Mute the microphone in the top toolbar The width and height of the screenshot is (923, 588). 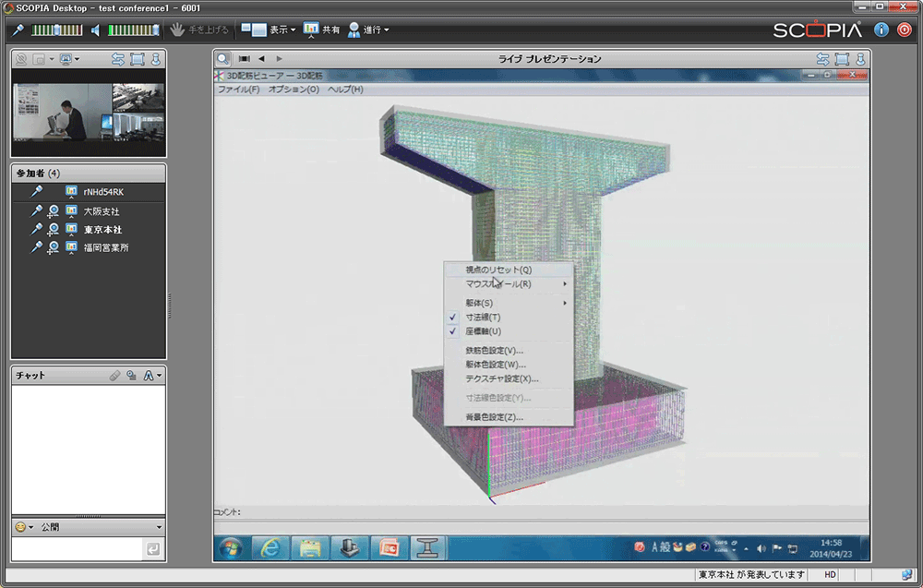(18, 30)
